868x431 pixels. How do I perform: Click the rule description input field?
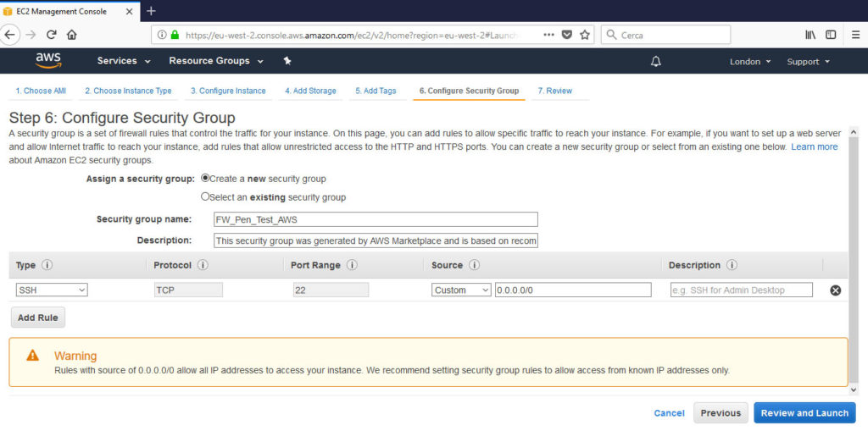pyautogui.click(x=741, y=290)
